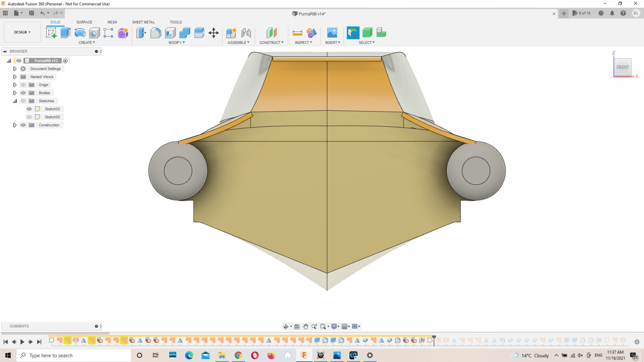
Task: Open the notifications bell
Action: pos(612,13)
